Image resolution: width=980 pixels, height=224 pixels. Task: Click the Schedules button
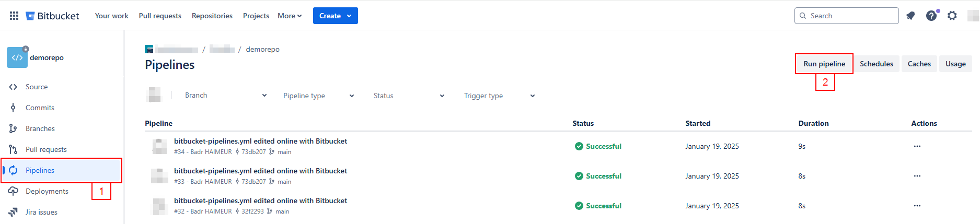[877, 64]
